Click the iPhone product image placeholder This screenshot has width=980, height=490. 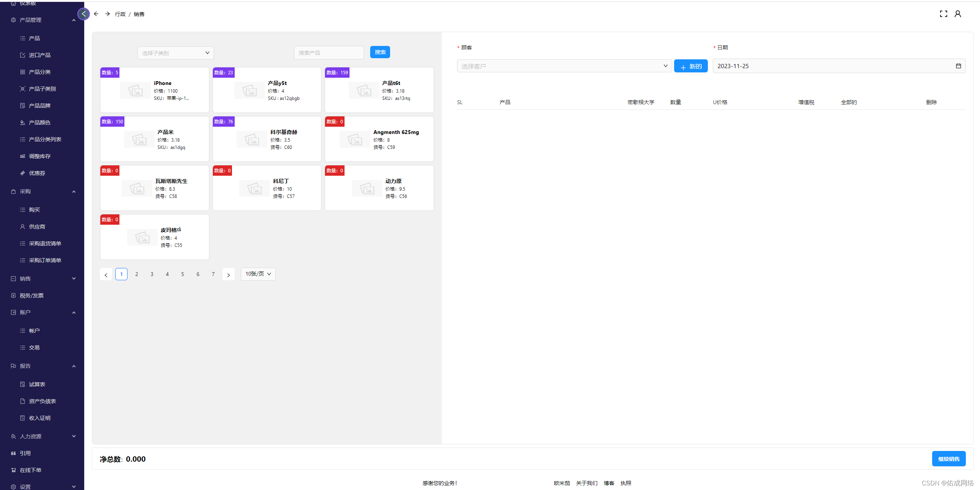(136, 91)
